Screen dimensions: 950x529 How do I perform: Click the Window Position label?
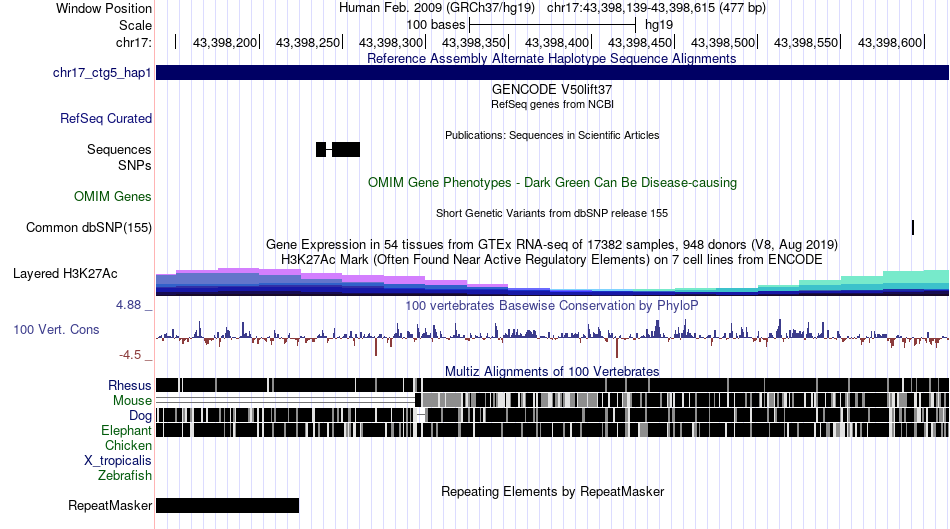[x=104, y=8]
